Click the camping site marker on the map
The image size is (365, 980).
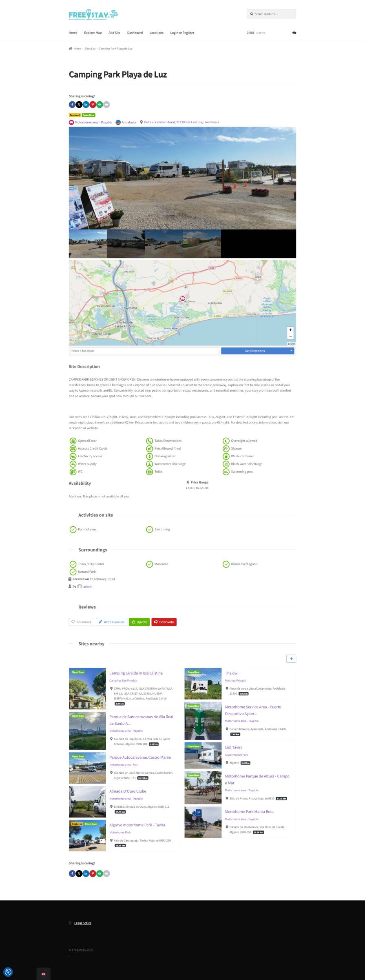[x=183, y=298]
